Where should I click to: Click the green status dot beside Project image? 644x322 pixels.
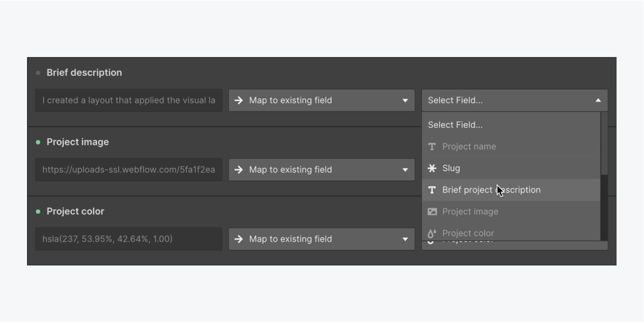[x=38, y=142]
